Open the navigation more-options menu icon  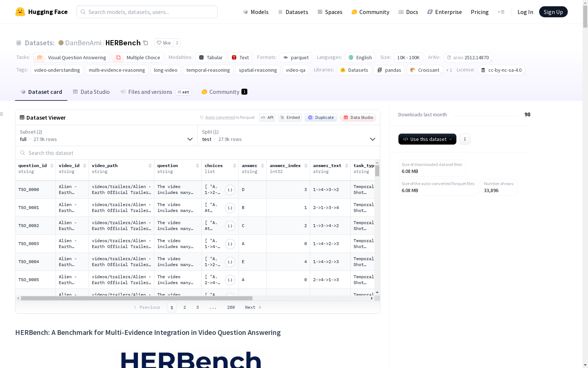tap(501, 12)
